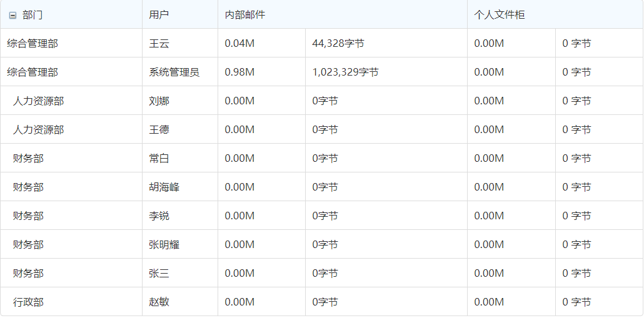This screenshot has height=318, width=644.
Task: Select the 0.04M internal mail value
Action: click(x=239, y=44)
